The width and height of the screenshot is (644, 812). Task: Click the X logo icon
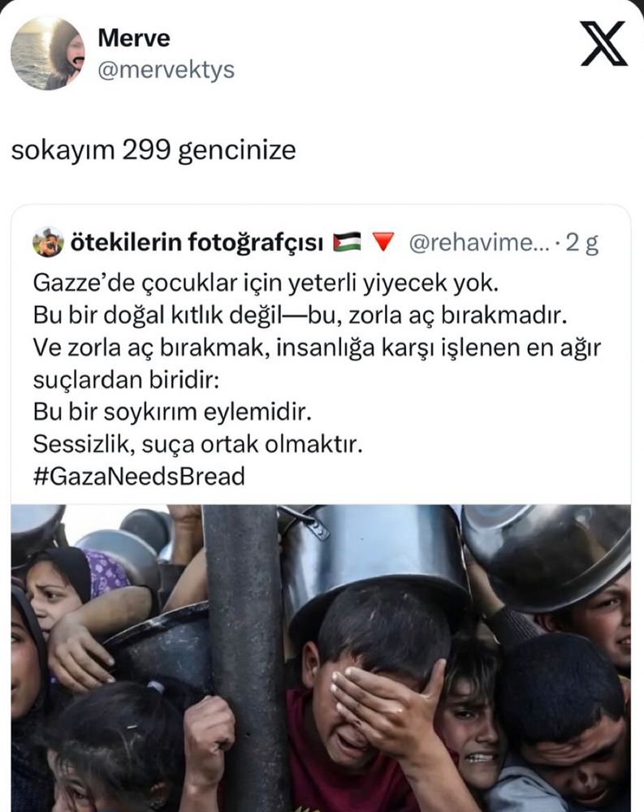[603, 44]
